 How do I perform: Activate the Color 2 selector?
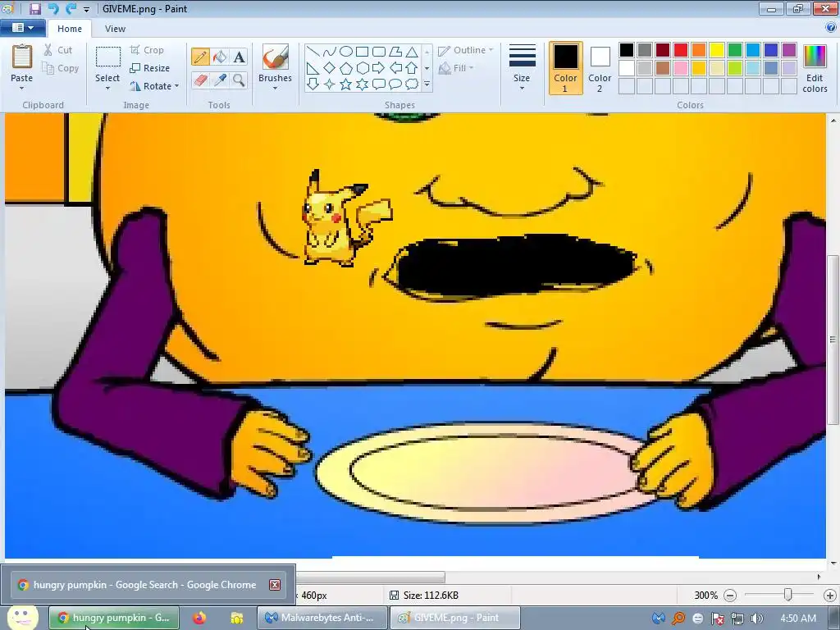point(600,68)
